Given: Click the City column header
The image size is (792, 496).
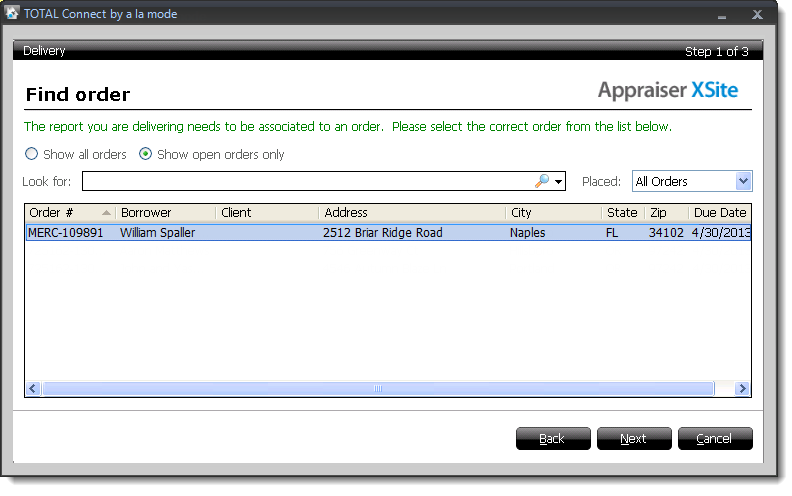Looking at the screenshot, I should 552,213.
